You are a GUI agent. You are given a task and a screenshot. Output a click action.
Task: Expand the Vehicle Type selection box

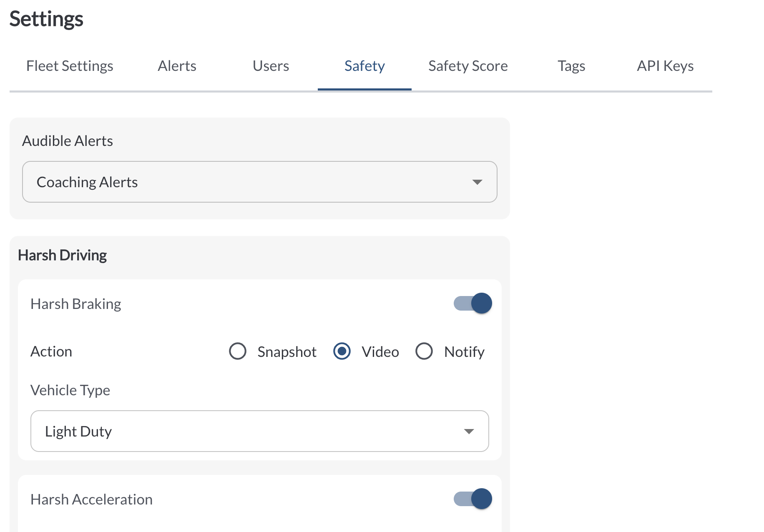point(259,432)
